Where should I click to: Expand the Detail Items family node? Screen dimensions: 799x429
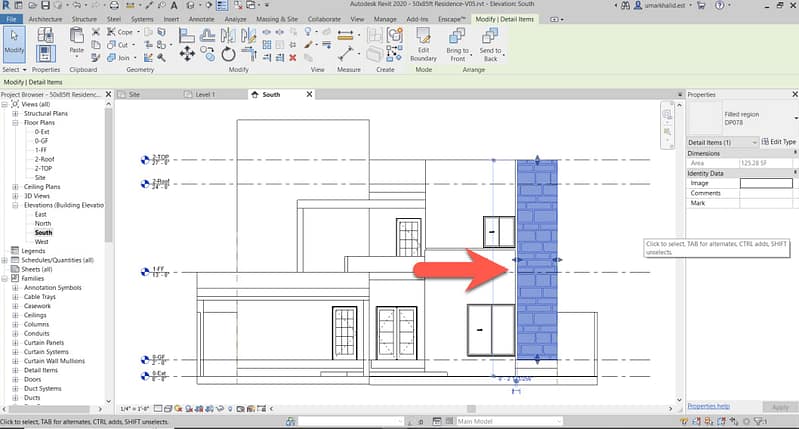[x=15, y=370]
